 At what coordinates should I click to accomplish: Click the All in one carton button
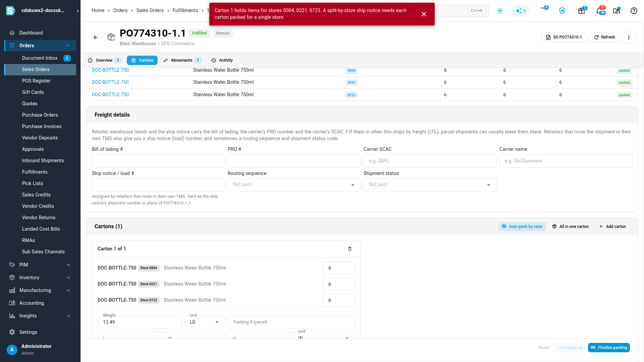571,227
